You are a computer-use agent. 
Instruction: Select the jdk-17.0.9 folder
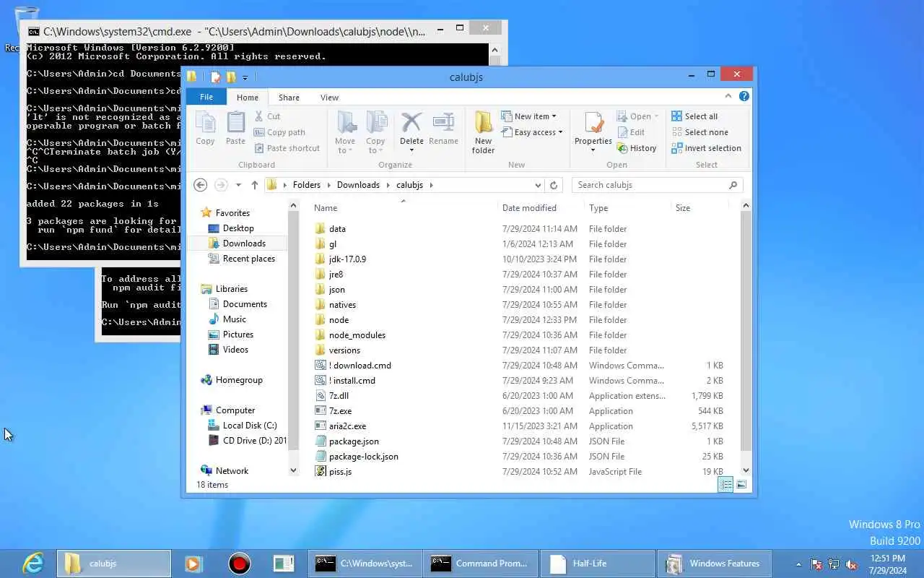(x=347, y=259)
